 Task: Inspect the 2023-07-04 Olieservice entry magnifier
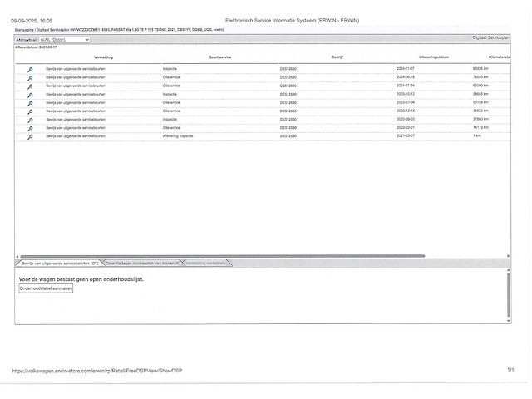pyautogui.click(x=30, y=102)
